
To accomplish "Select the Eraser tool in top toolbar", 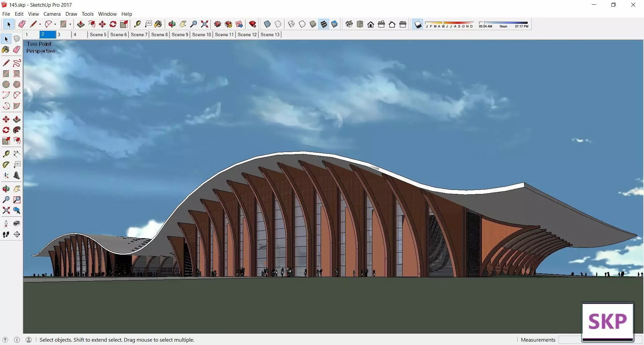I will coord(22,24).
